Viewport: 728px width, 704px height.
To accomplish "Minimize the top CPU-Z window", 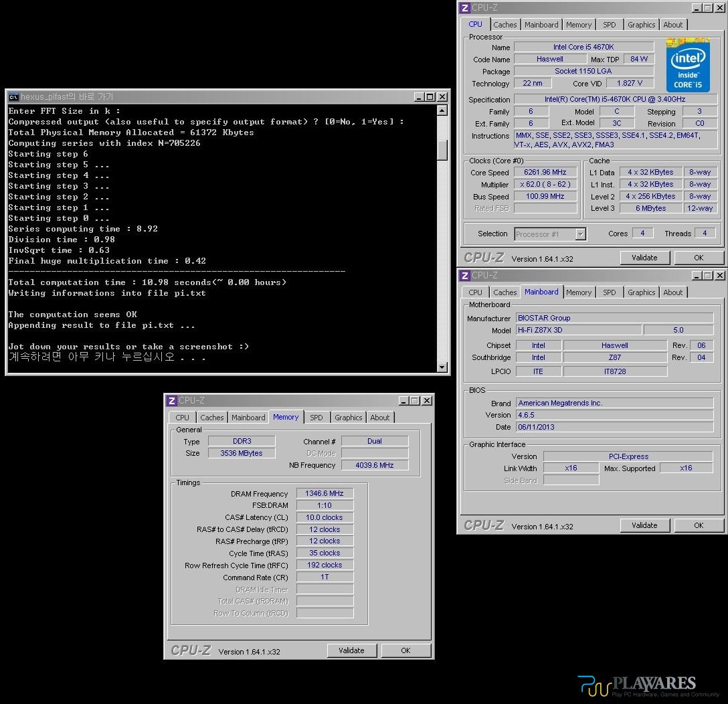I will [x=697, y=8].
